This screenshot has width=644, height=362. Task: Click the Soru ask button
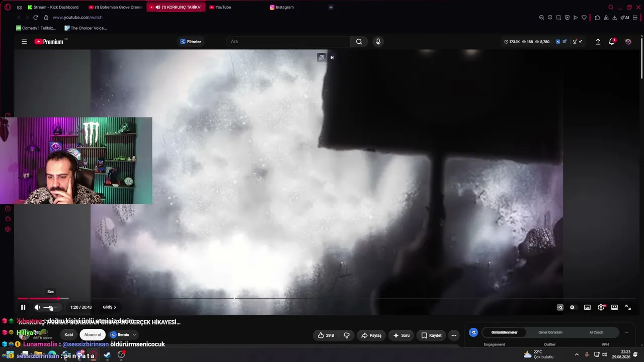(x=401, y=335)
